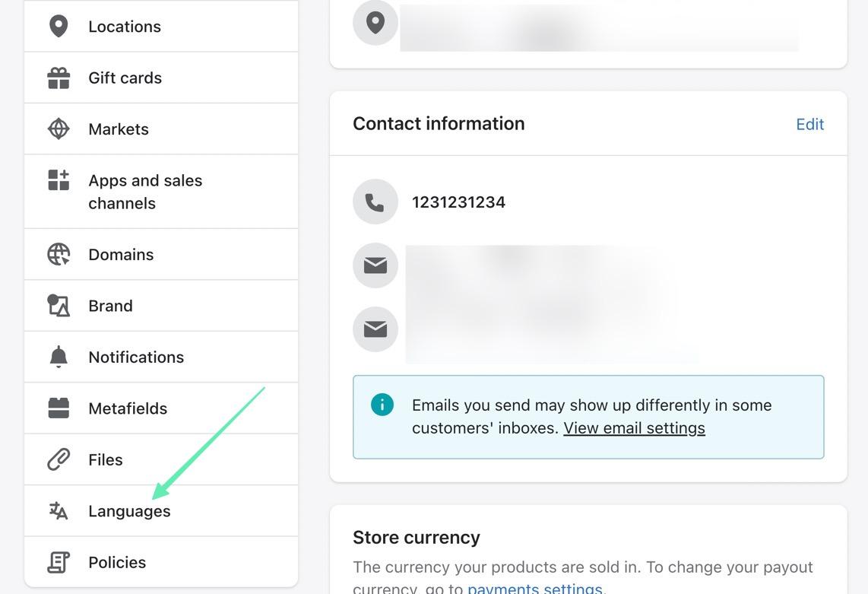This screenshot has height=594, width=868.
Task: Follow the View email settings link
Action: click(634, 428)
